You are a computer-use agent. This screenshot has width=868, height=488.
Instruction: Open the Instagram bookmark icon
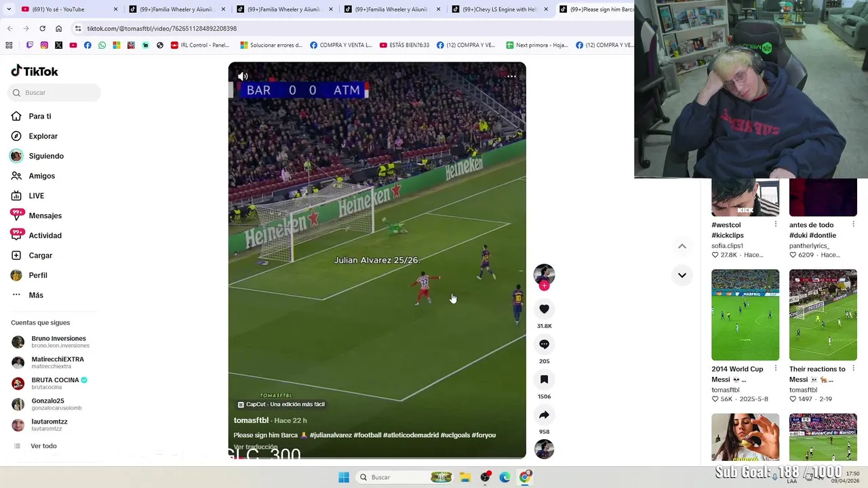point(44,45)
